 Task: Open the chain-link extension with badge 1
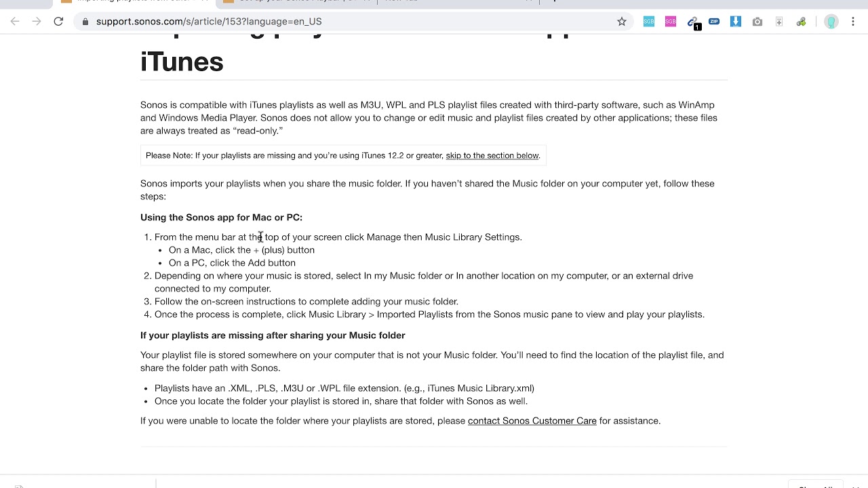693,23
